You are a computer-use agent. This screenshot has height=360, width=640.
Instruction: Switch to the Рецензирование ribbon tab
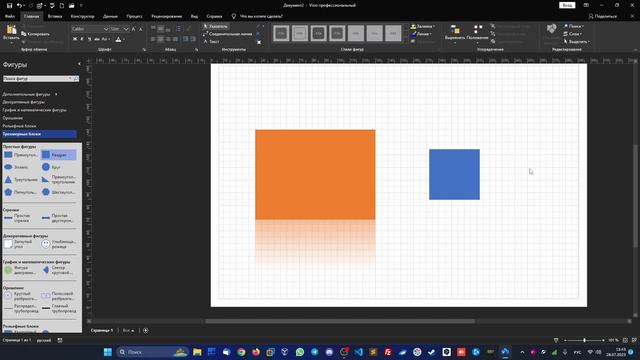(167, 16)
